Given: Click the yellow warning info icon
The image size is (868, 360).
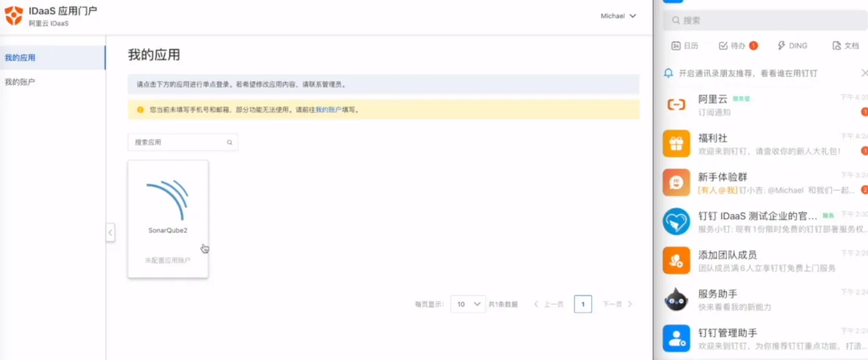Looking at the screenshot, I should tap(140, 110).
